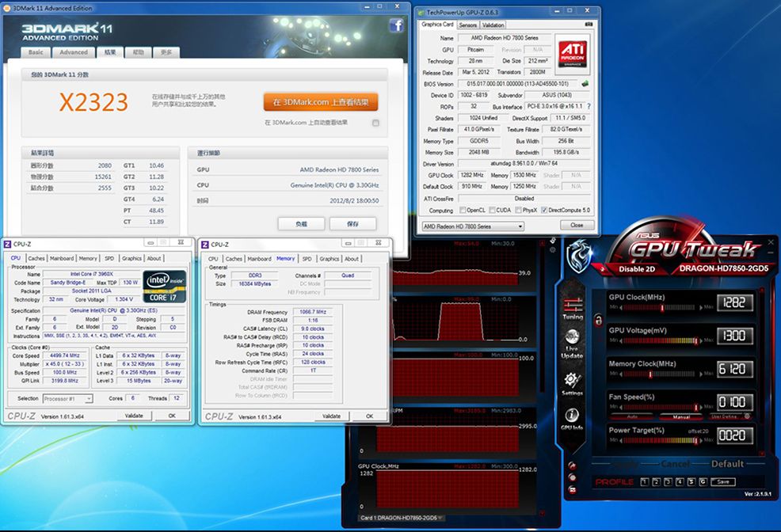Click OK in CPU-Z memory window
The height and width of the screenshot is (532, 781).
(x=369, y=416)
